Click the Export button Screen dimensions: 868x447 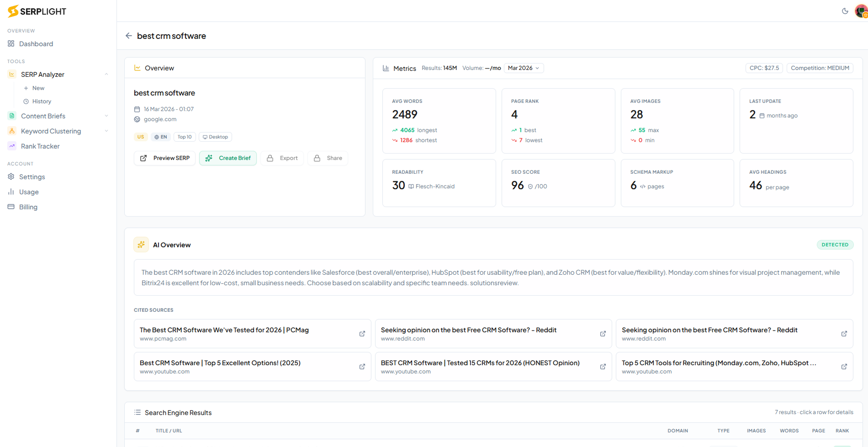click(282, 158)
